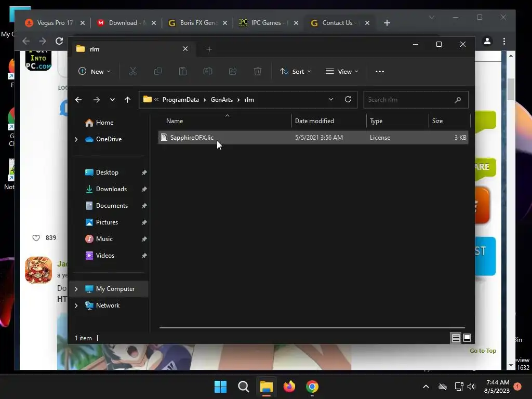532x399 pixels.
Task: Click the pin icon next to Music
Action: 144,239
